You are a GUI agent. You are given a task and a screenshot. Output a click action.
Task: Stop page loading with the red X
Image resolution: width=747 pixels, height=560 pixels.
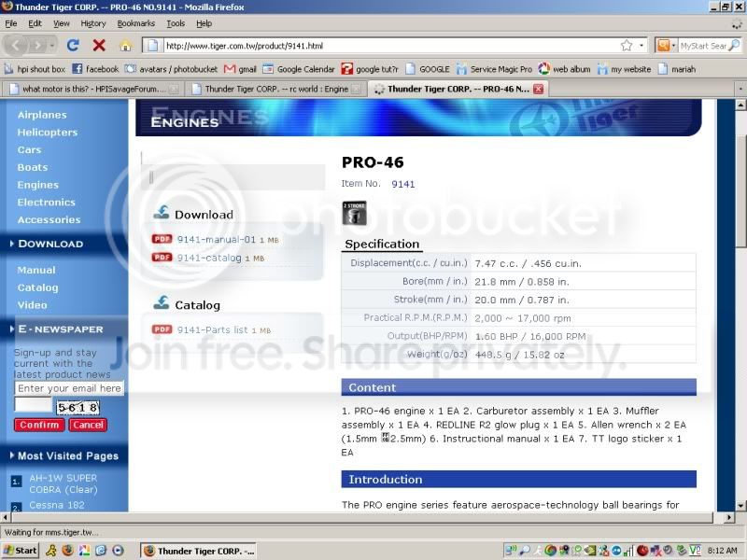99,46
